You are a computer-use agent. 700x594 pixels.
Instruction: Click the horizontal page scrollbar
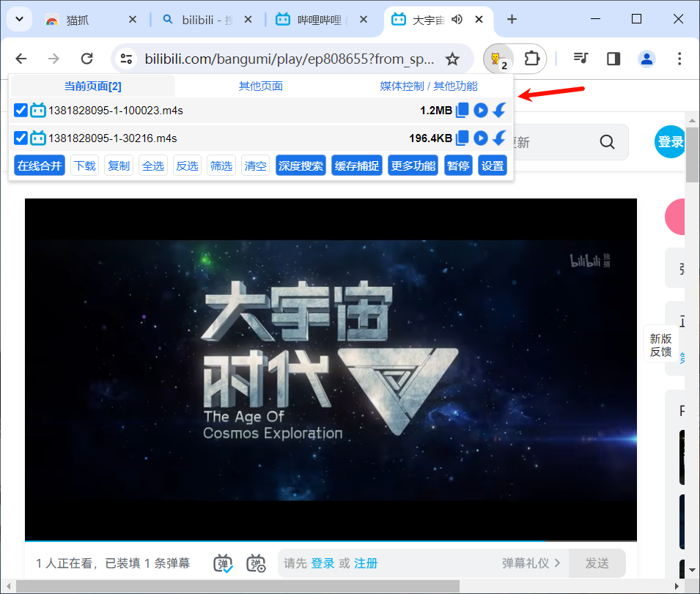[x=237, y=586]
